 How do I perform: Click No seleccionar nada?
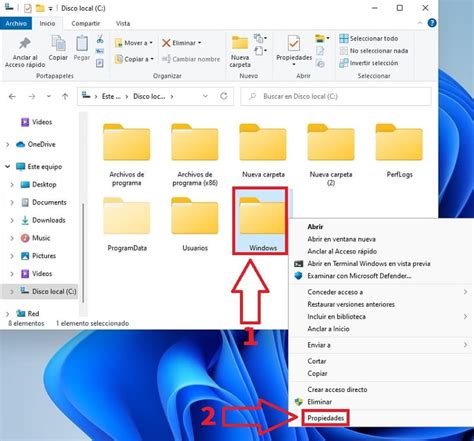(374, 51)
